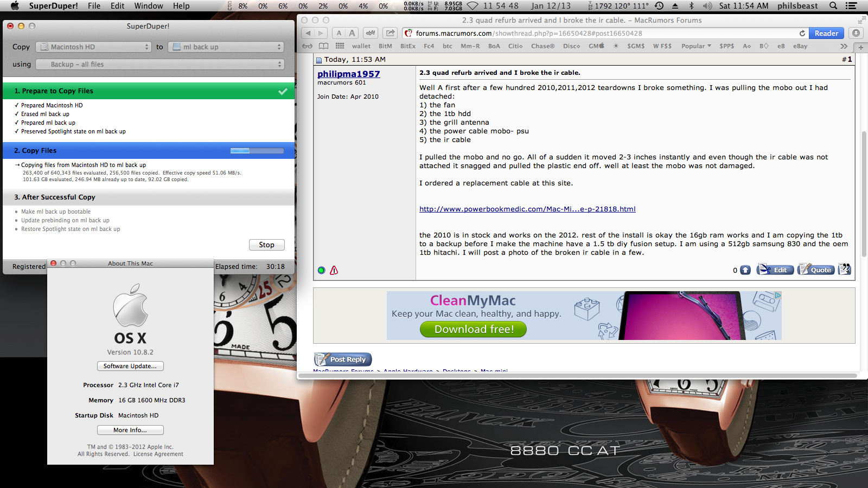The height and width of the screenshot is (488, 868).
Task: Open the Backup - all files script dropdown
Action: click(159, 65)
